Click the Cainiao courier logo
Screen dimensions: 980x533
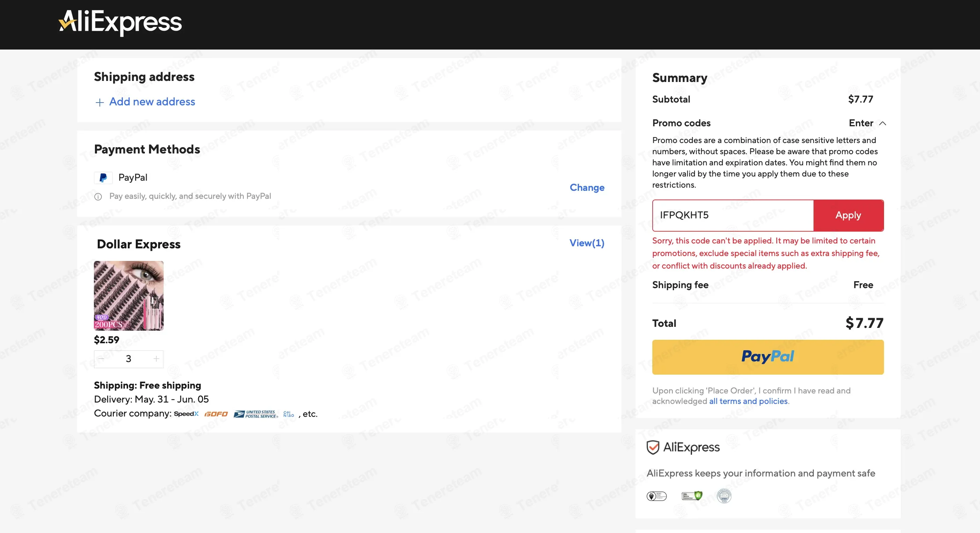click(x=289, y=414)
